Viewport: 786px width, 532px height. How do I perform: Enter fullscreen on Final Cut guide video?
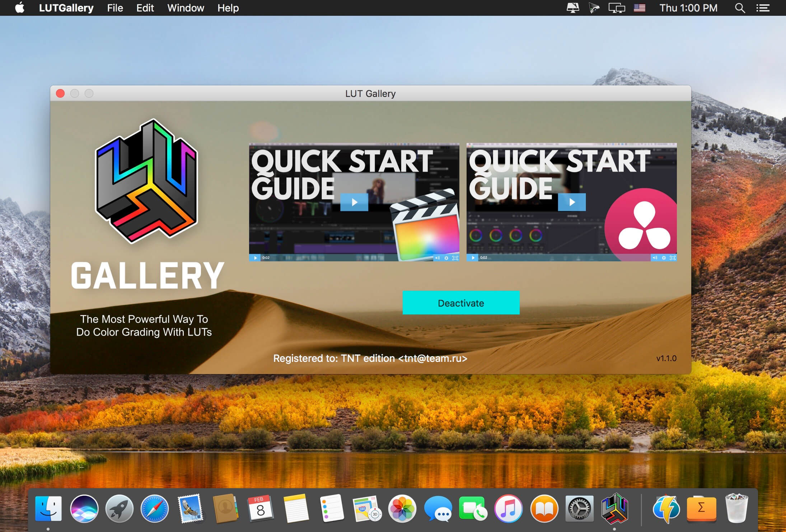coord(455,258)
